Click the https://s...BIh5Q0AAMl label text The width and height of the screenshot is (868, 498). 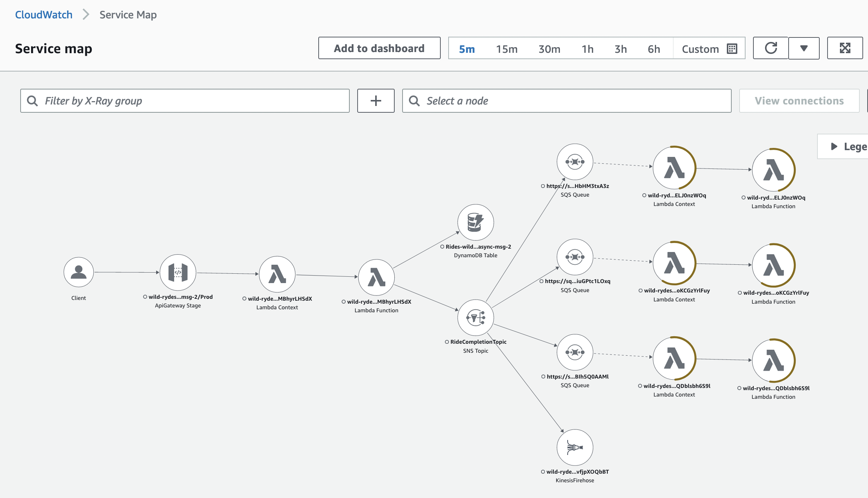(577, 377)
